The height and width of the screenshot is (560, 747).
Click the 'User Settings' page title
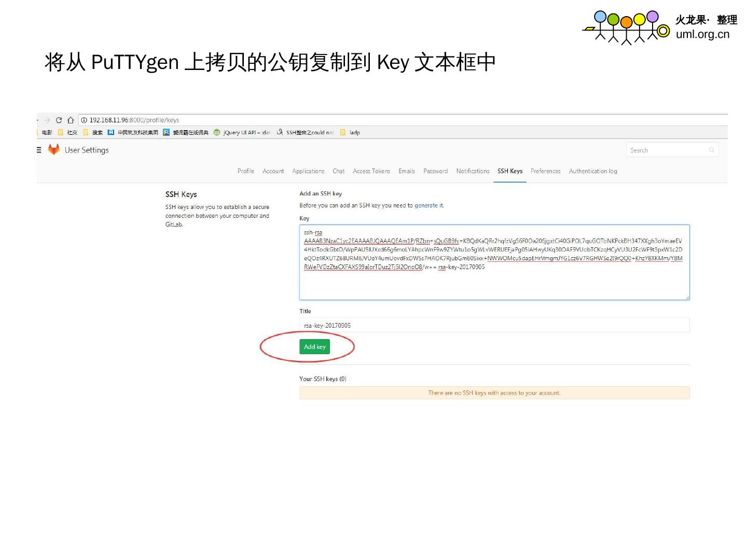coord(87,150)
